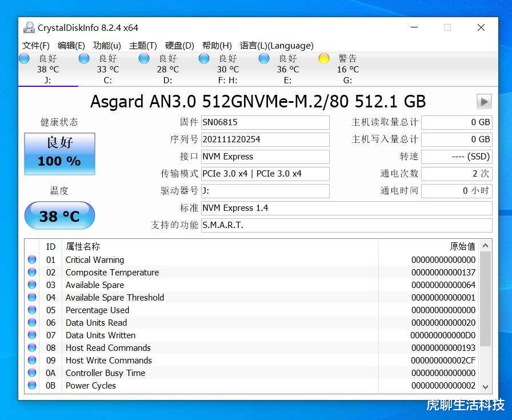
Task: Click the CrystalDiskInfo app icon in title bar
Action: pos(29,28)
